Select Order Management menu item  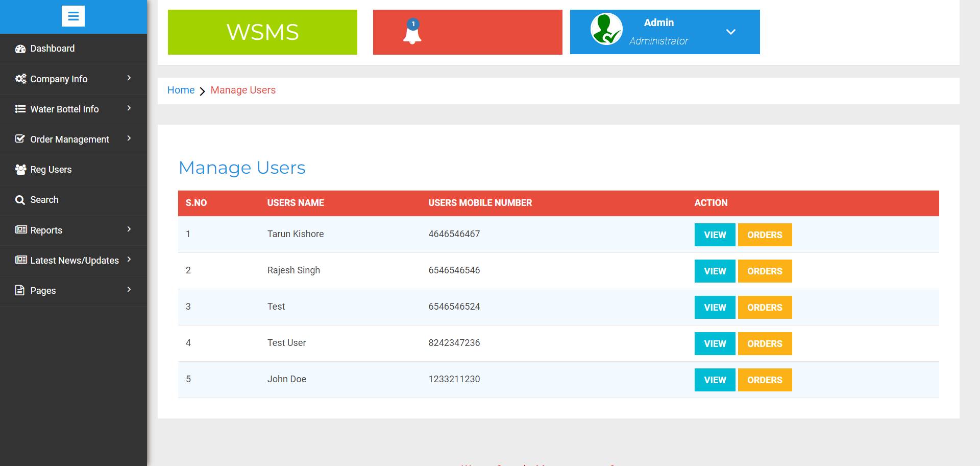[x=73, y=139]
